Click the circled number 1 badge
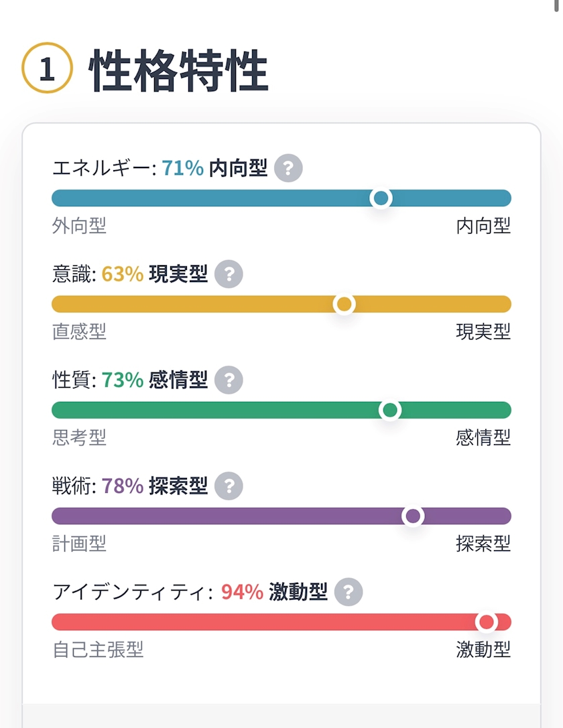The width and height of the screenshot is (563, 728). (48, 68)
